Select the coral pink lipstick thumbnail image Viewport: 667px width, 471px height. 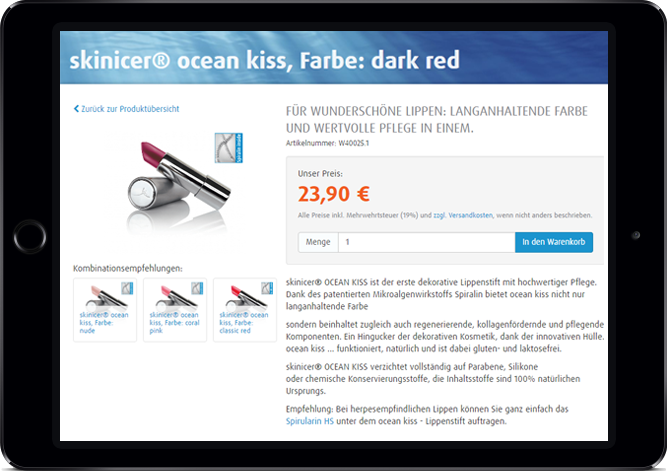(x=175, y=297)
